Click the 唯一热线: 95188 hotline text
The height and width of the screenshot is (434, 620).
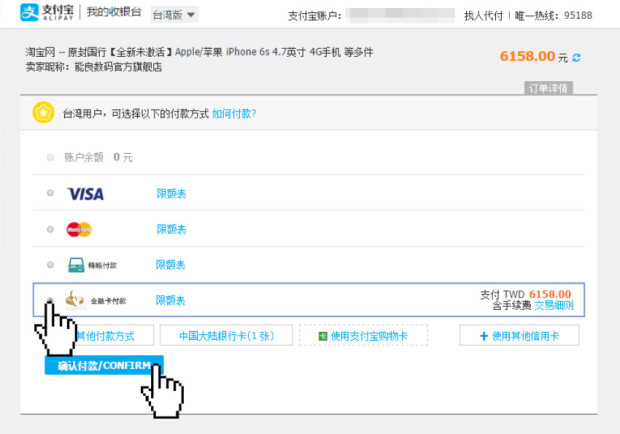(554, 16)
